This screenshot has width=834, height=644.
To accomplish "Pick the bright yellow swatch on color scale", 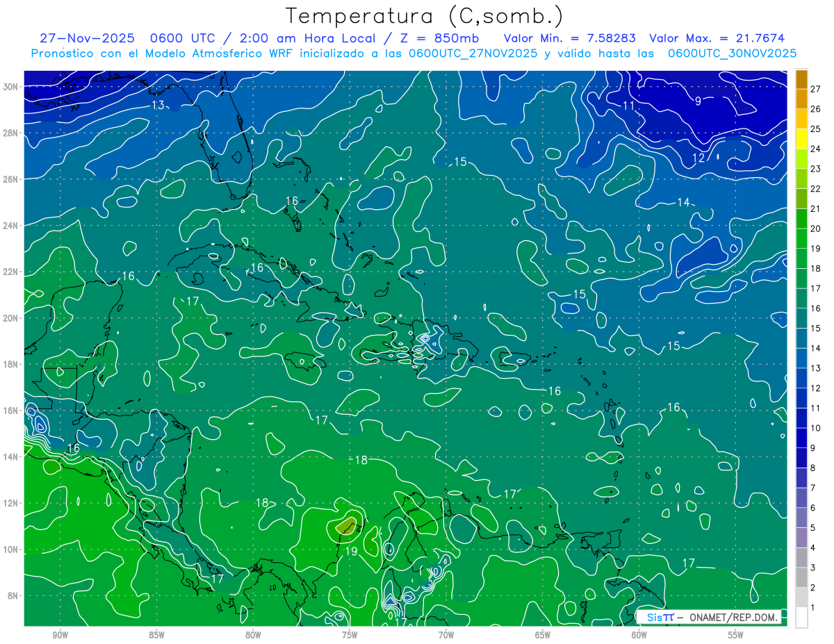I will click(x=801, y=138).
